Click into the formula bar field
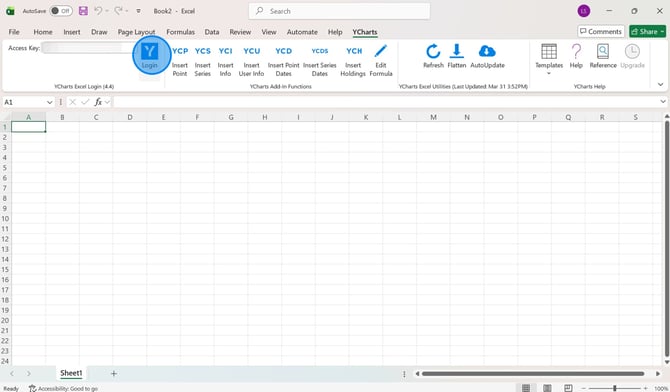This screenshot has height=392, width=670. [386, 102]
